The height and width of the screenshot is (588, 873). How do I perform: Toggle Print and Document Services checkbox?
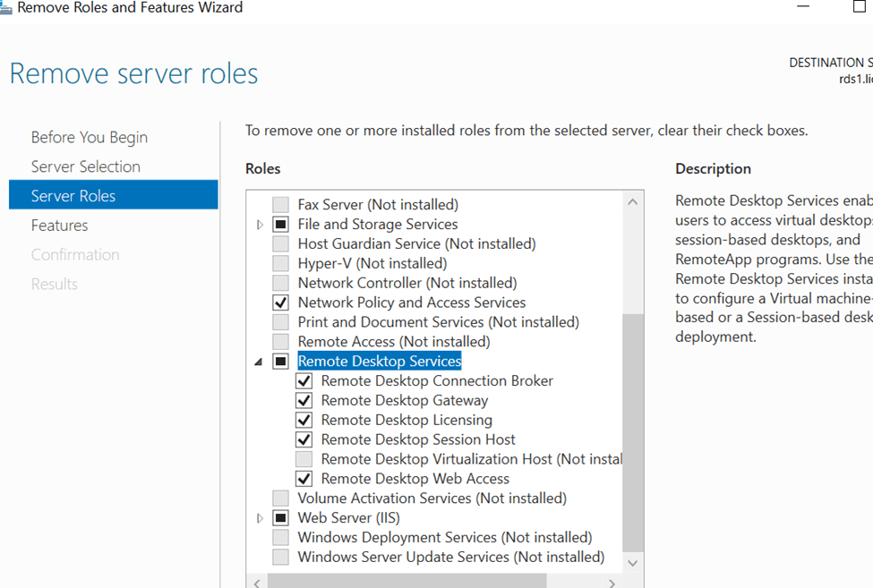(280, 322)
